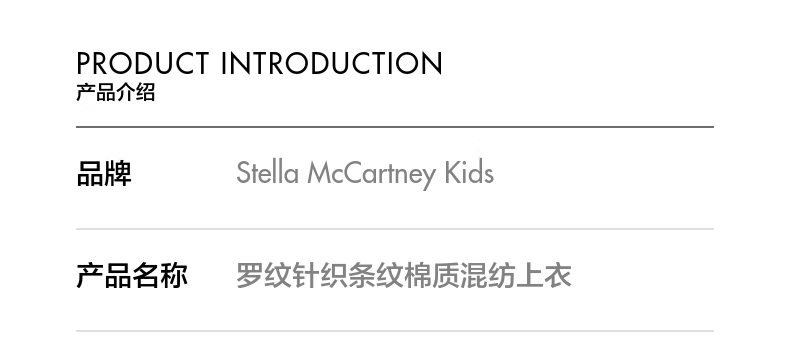The image size is (790, 362).
Task: Click the dark divider line under the heading
Action: click(395, 127)
